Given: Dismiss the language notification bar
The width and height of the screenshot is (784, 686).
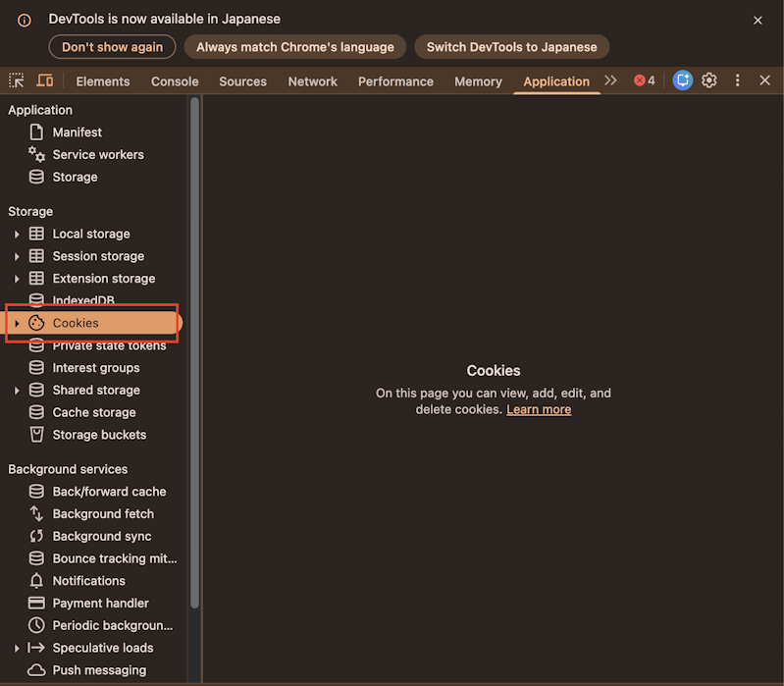Looking at the screenshot, I should click(x=758, y=21).
